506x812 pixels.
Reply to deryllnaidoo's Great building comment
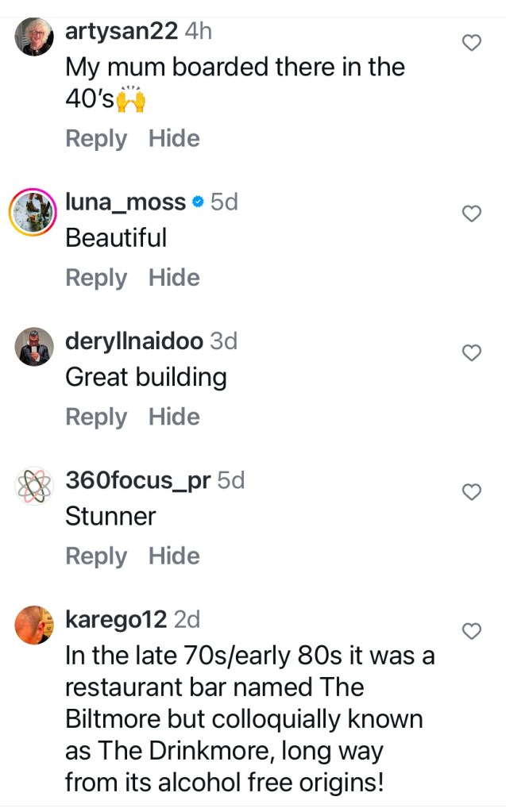click(x=96, y=417)
